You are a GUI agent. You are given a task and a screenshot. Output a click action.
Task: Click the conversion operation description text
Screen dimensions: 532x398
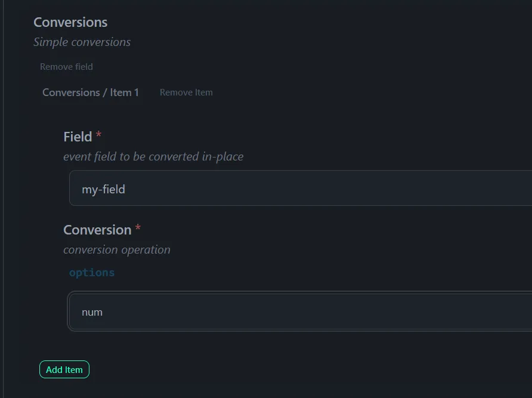117,249
